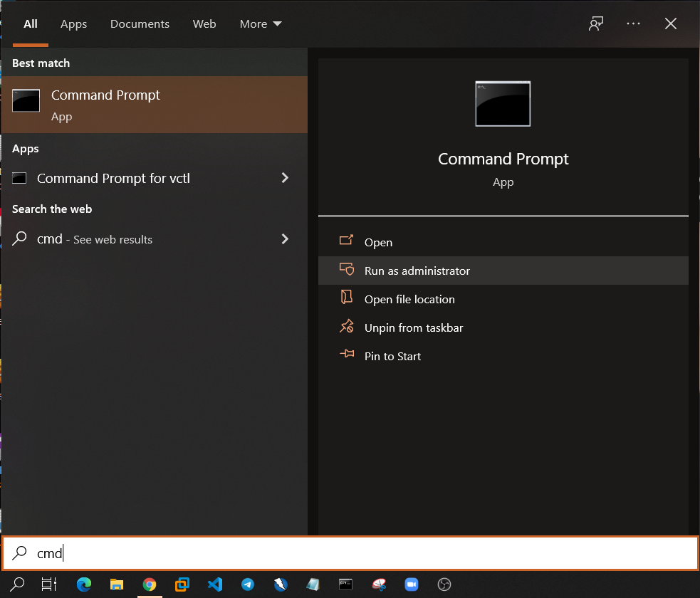This screenshot has height=598, width=700.
Task: Switch to the Documents tab
Action: click(140, 23)
